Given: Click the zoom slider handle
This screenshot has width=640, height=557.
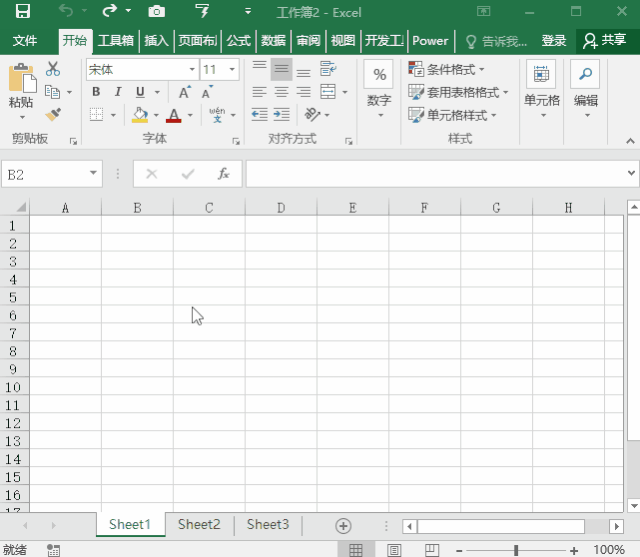Looking at the screenshot, I should click(516, 550).
